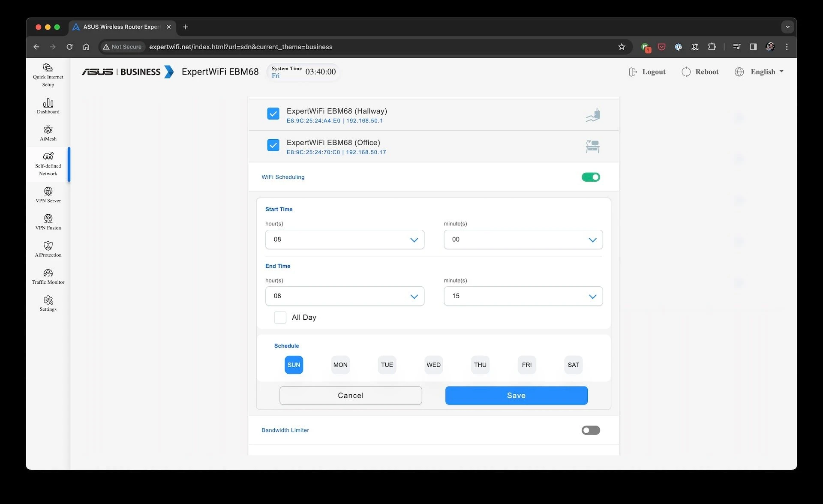Turn off the WiFi Scheduling toggle
The height and width of the screenshot is (504, 823).
coord(591,177)
